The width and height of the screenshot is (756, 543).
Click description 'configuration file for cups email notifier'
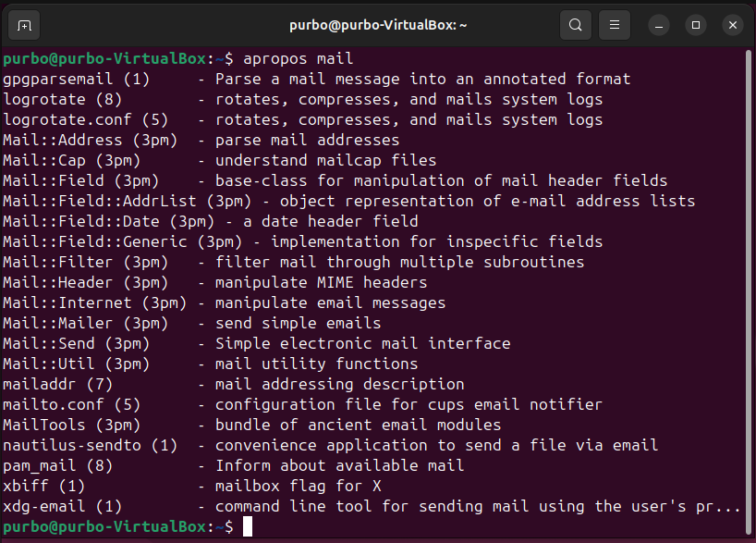click(x=408, y=404)
